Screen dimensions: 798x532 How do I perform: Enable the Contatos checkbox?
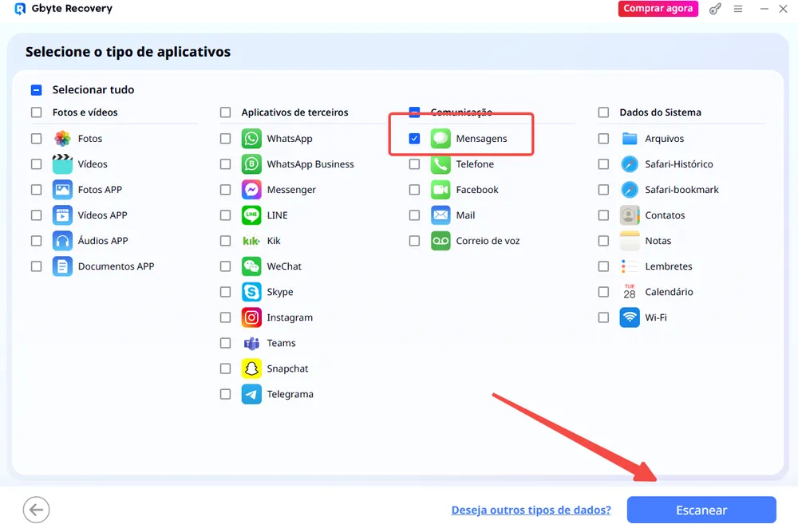coord(603,215)
